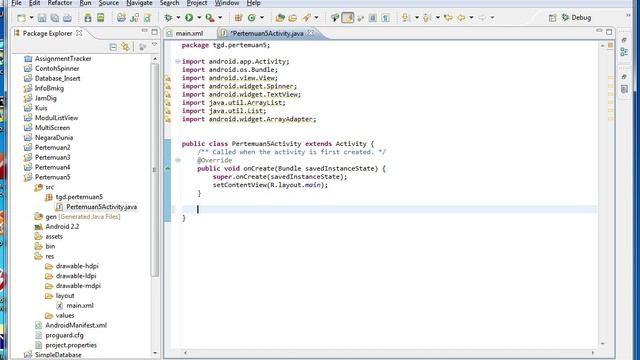
Task: Click the External Tools run icon
Action: coord(210,18)
